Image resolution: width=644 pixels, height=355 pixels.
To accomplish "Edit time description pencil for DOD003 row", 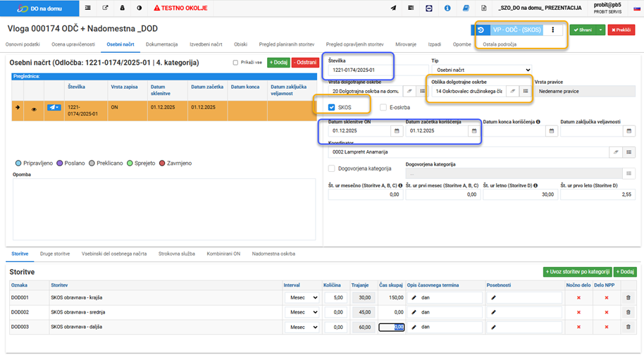I will (414, 328).
